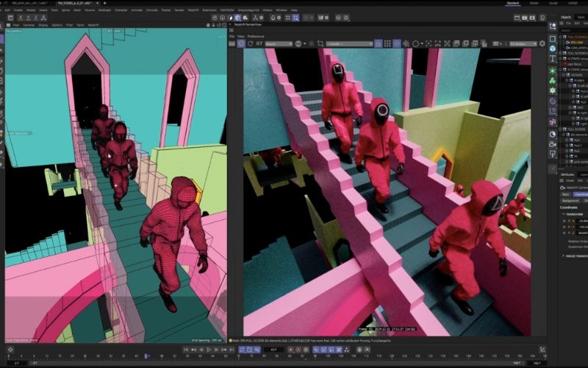
Task: Select first document tab at top left
Action: [28, 3]
